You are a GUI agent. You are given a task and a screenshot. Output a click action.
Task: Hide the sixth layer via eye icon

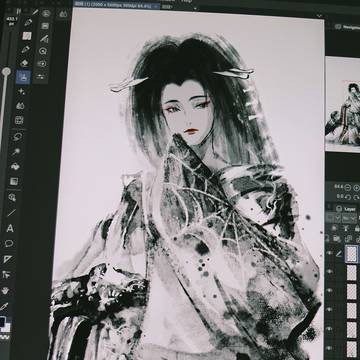point(330,348)
